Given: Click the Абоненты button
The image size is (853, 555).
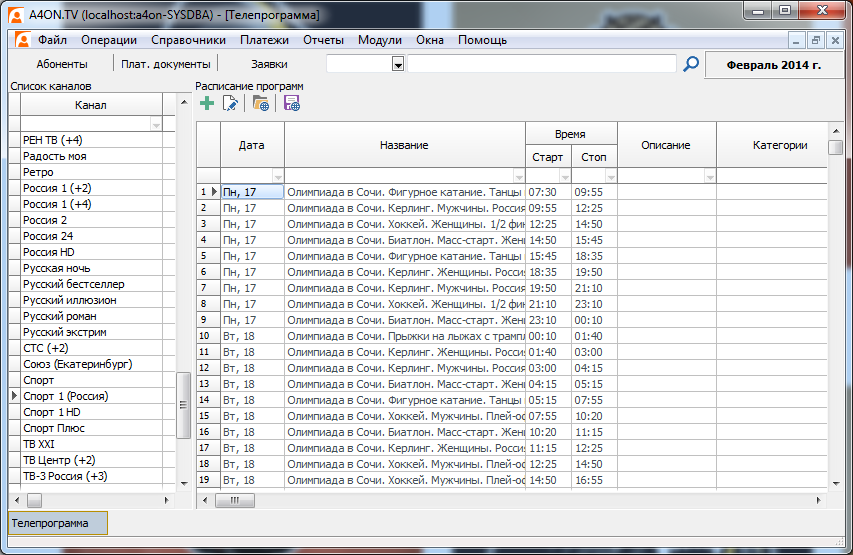Looking at the screenshot, I should 62,64.
